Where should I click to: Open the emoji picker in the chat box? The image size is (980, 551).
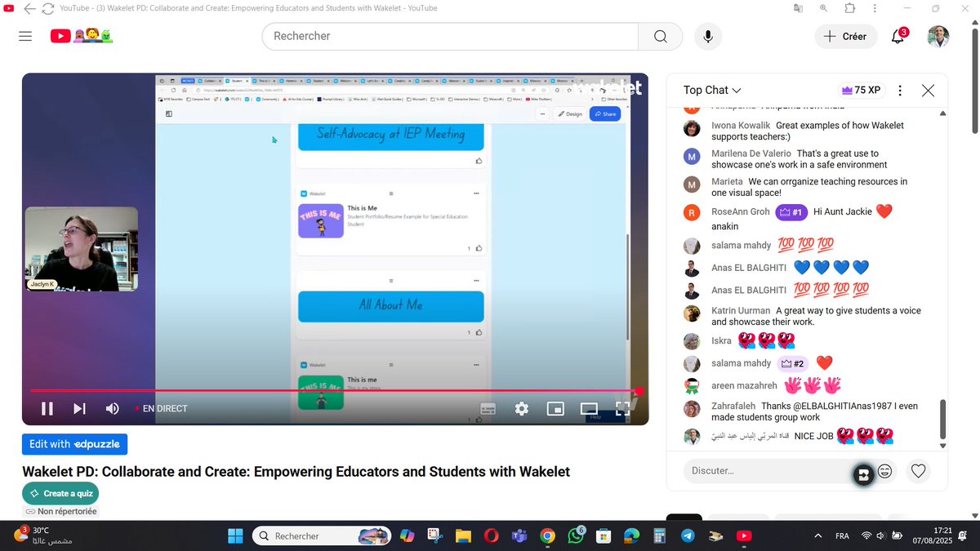tap(887, 471)
